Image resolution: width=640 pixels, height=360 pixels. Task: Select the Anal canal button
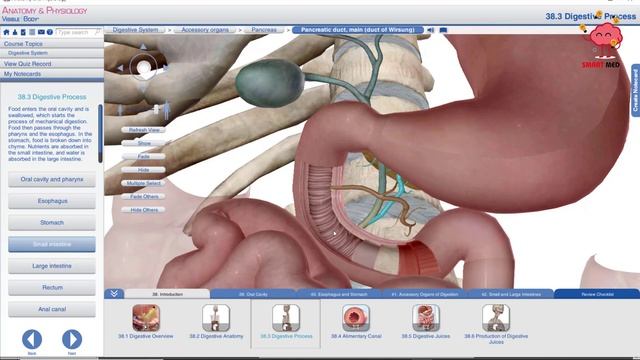pos(52,309)
